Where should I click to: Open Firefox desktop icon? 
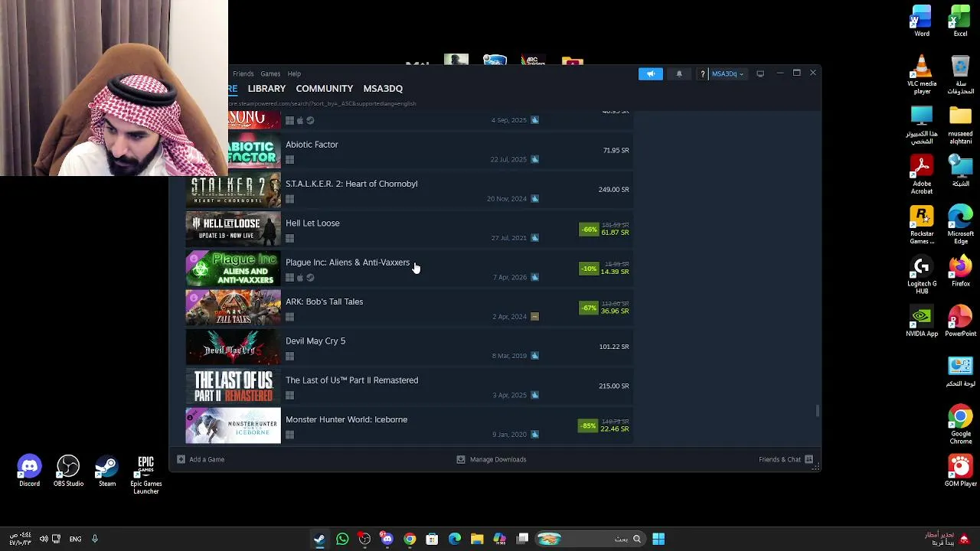[x=960, y=272]
